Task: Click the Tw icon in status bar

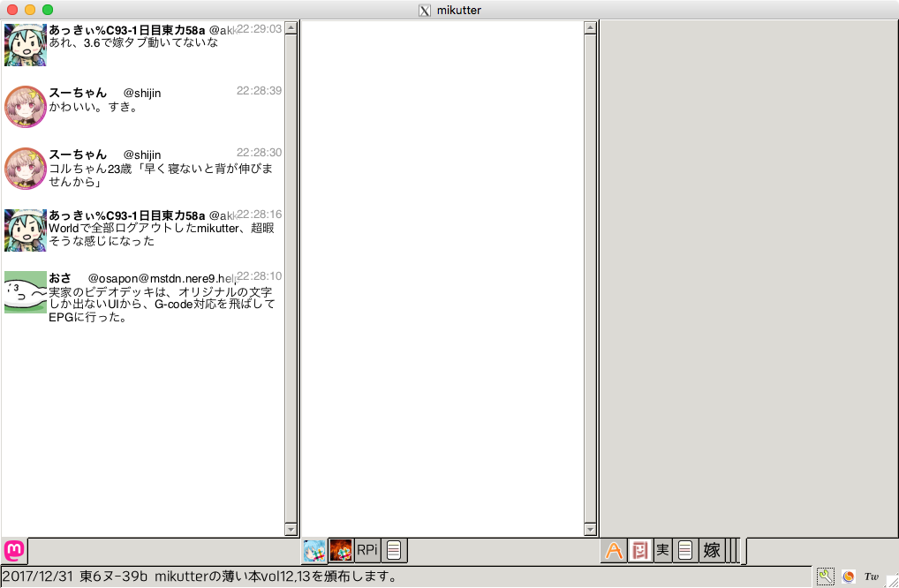Action: [872, 577]
